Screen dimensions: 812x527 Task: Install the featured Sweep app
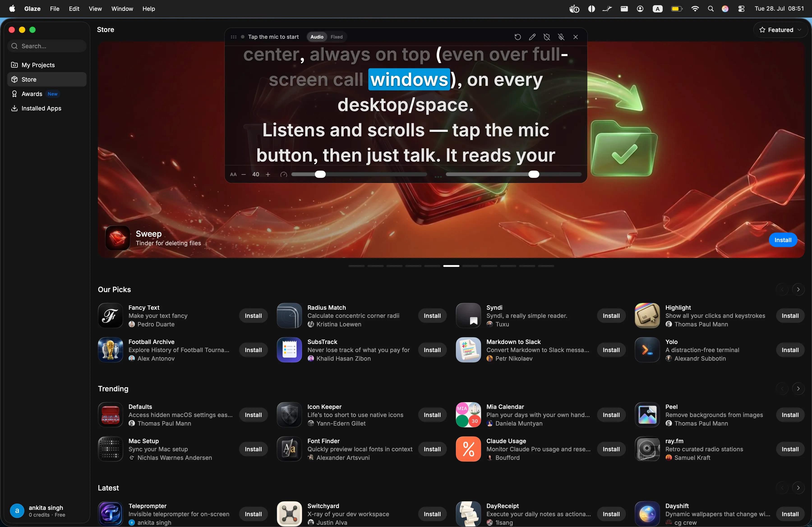[x=783, y=240]
